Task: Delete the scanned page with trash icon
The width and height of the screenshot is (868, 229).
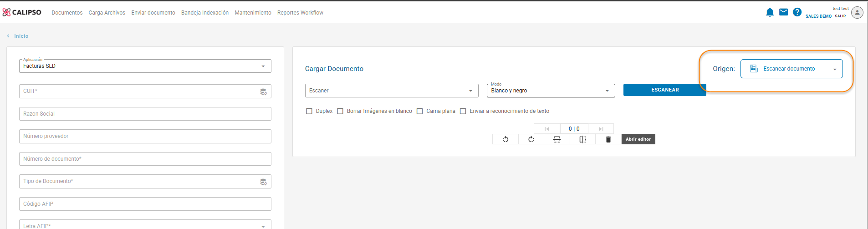Action: [608, 139]
